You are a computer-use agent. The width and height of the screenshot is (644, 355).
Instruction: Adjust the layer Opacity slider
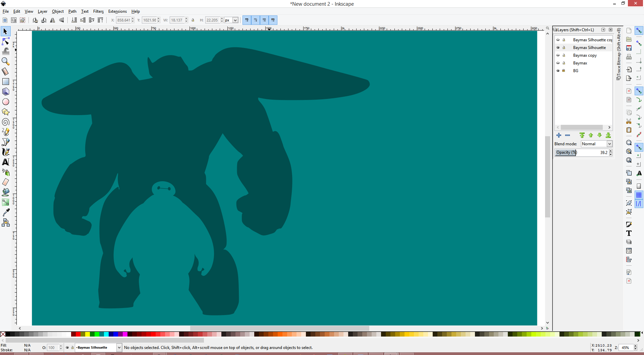point(582,152)
